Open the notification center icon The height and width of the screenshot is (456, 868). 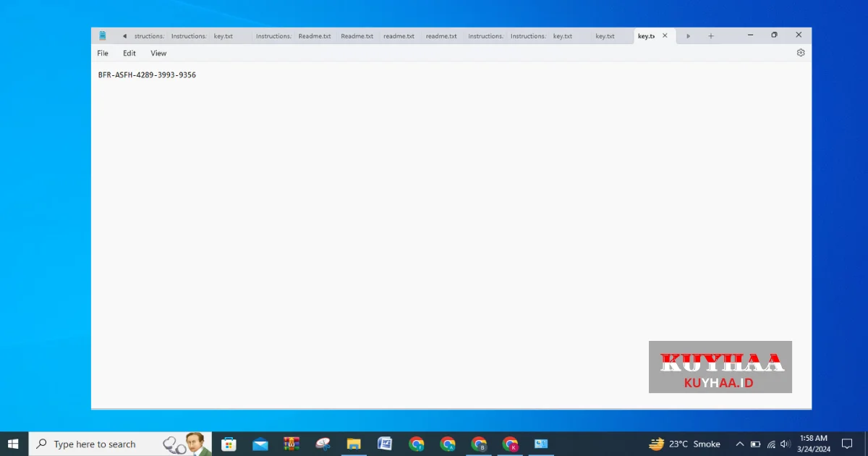click(847, 444)
